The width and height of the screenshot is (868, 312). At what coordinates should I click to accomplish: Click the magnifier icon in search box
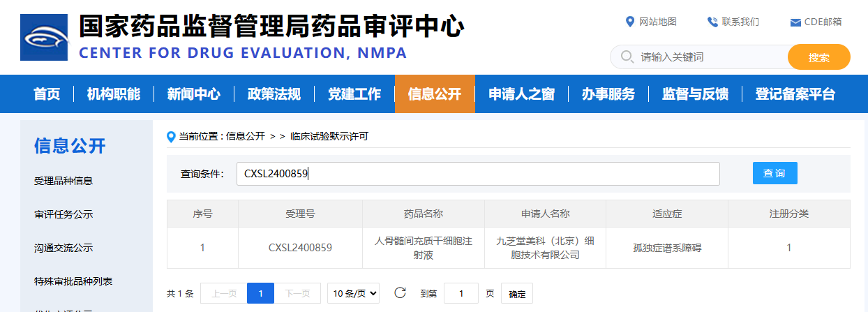click(x=627, y=57)
